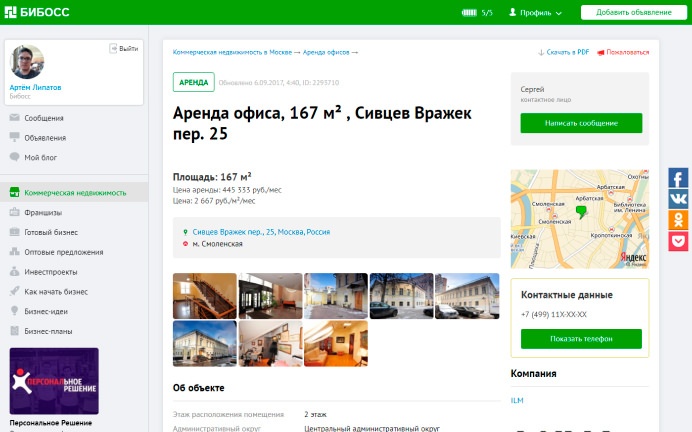Image resolution: width=692 pixels, height=432 pixels.
Task: Click the red metro icon by Смоленская
Action: (185, 244)
